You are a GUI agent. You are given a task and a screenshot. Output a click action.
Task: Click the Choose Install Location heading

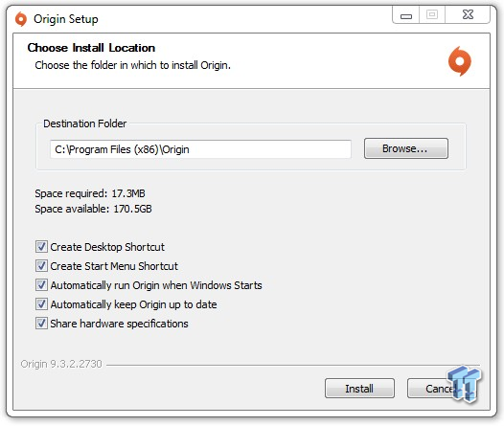(91, 48)
